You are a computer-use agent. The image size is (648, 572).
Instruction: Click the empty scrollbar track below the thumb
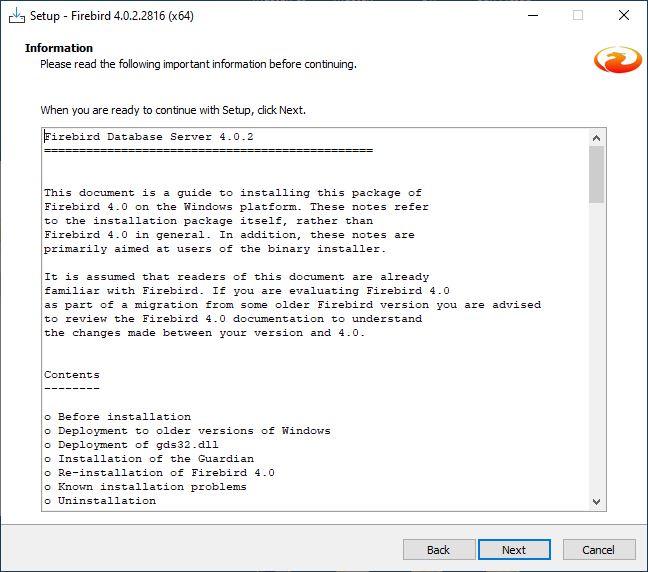(596, 348)
